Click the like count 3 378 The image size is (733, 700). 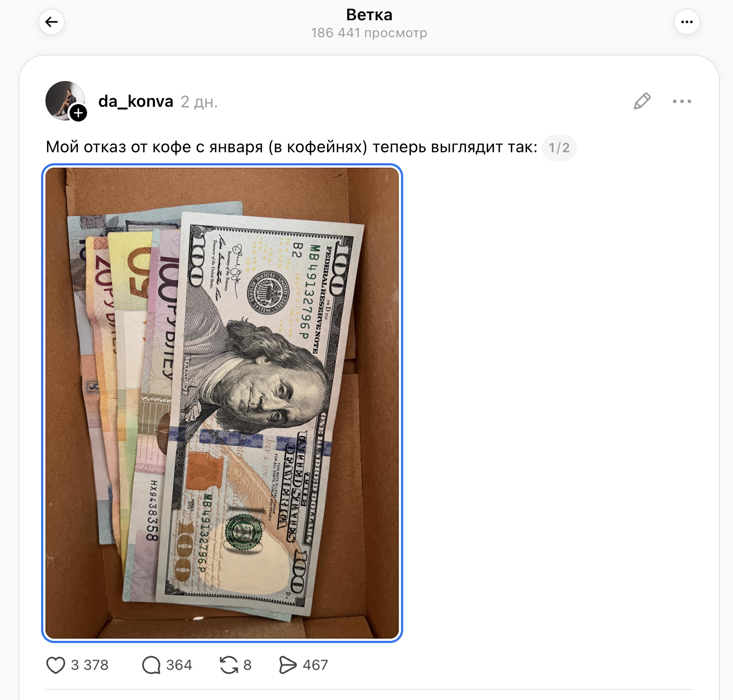click(90, 665)
